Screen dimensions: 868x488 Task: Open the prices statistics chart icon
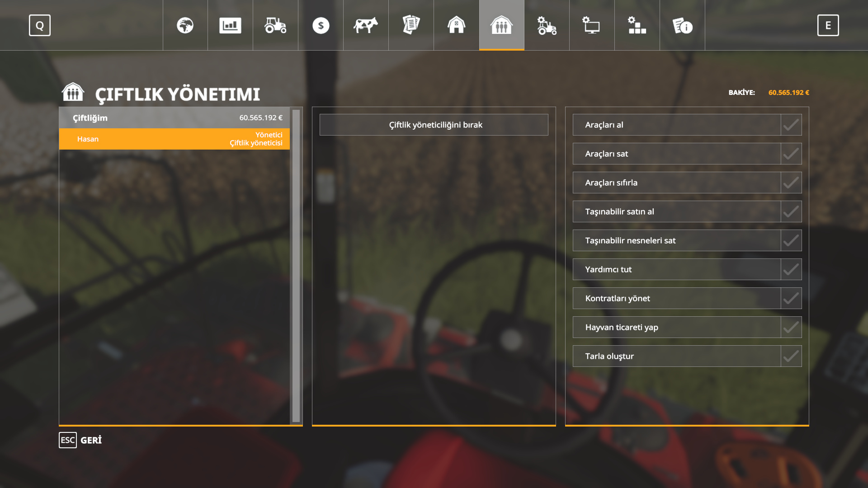230,25
